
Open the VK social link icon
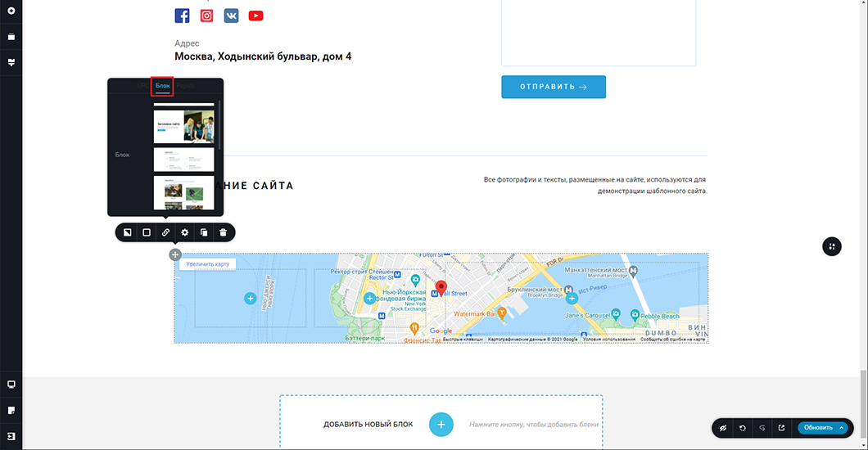coord(232,16)
